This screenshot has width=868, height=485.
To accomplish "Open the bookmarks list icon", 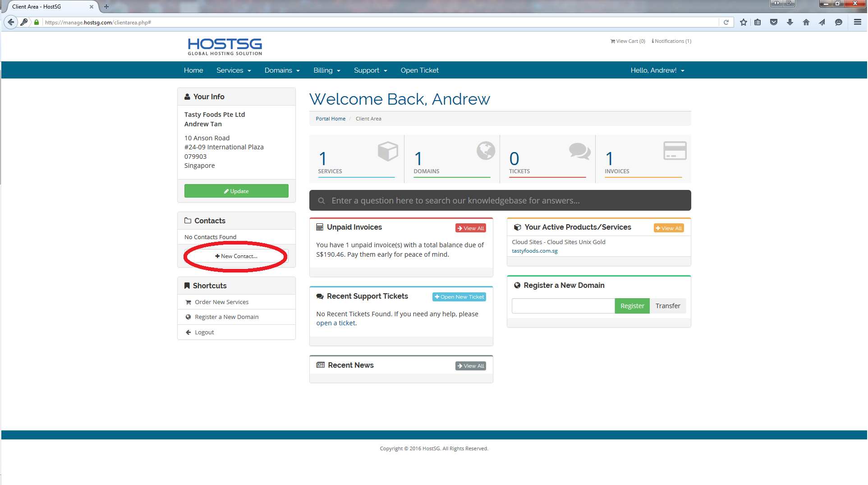I will pyautogui.click(x=758, y=22).
